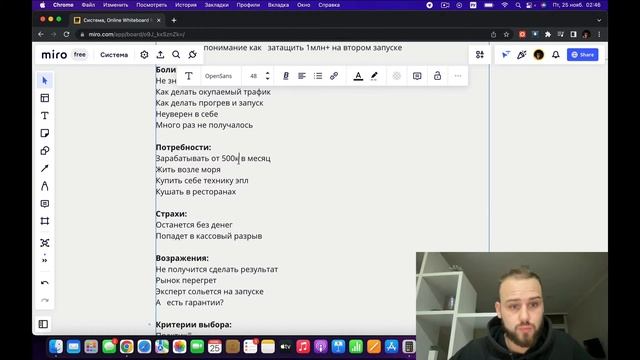
Task: Select the Text tool in left toolbar
Action: (45, 116)
